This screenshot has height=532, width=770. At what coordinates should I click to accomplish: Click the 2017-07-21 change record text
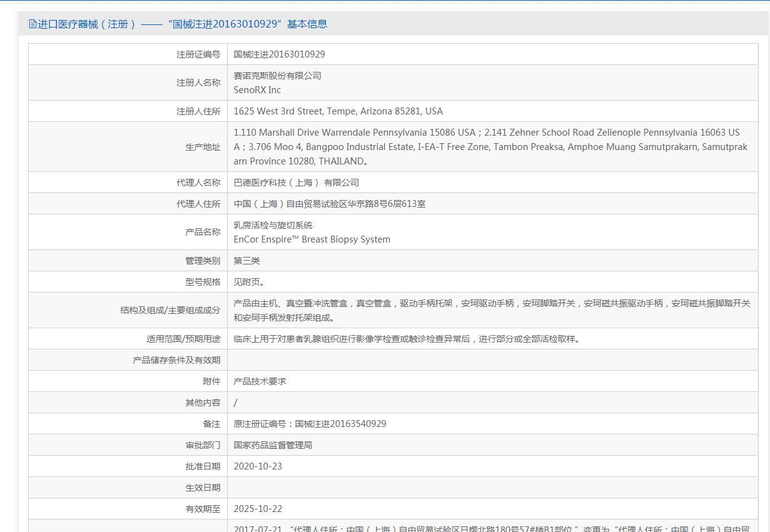coord(492,528)
